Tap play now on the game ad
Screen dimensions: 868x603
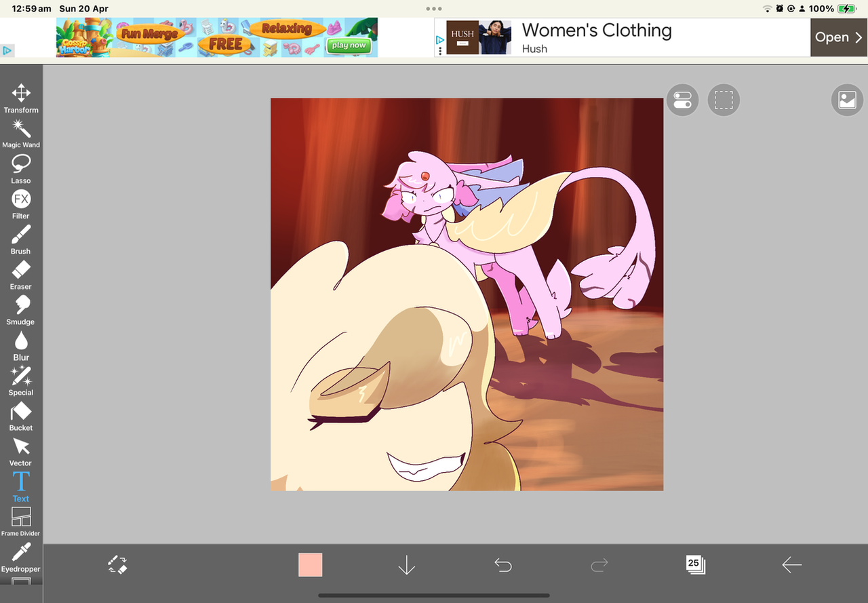[349, 45]
